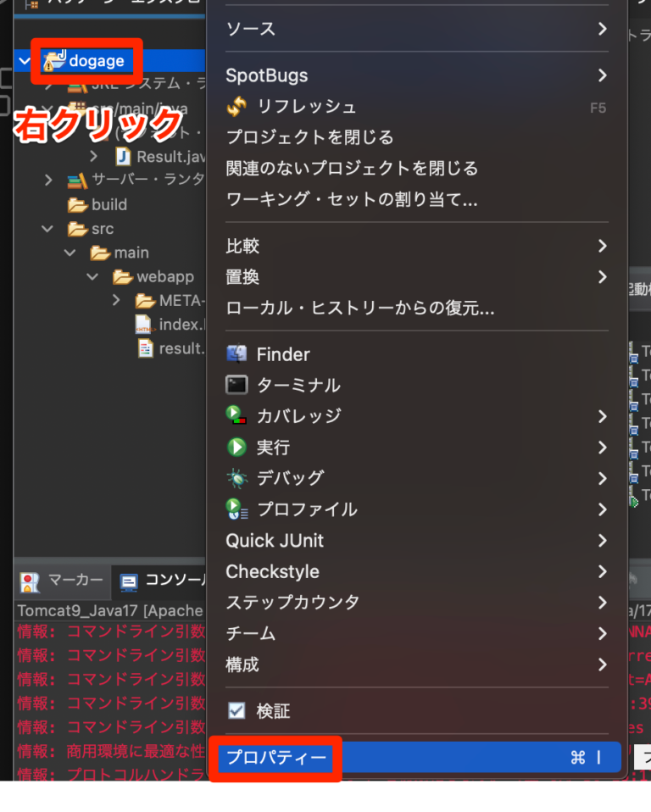Toggle the 検証 checkbox

coord(236,710)
